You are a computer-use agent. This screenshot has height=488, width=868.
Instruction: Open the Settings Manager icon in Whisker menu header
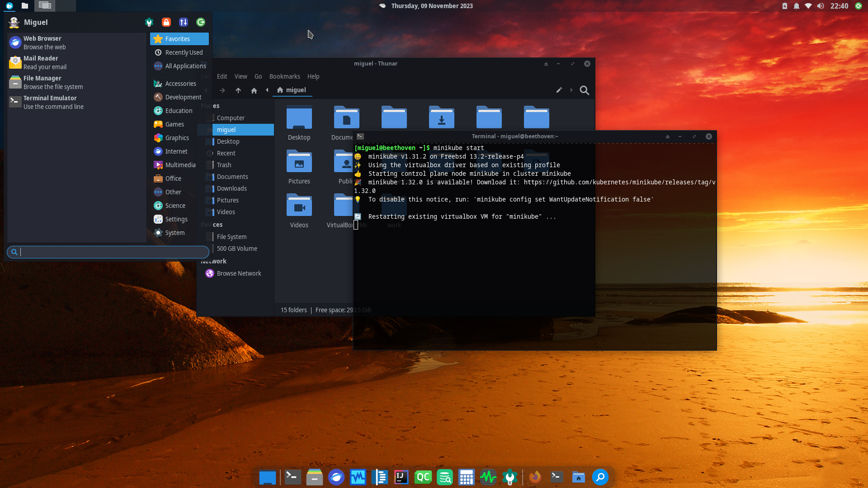point(149,22)
